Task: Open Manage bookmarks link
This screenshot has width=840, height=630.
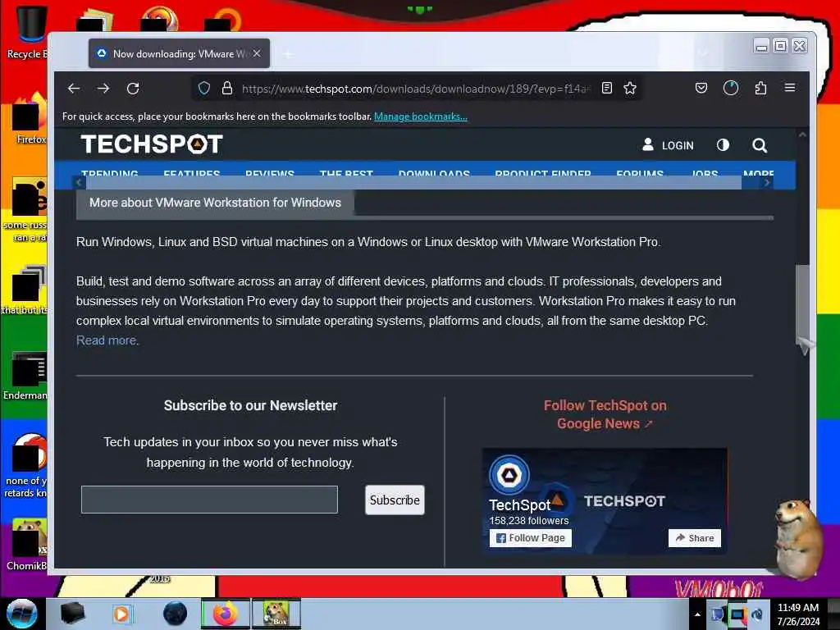Action: tap(421, 116)
